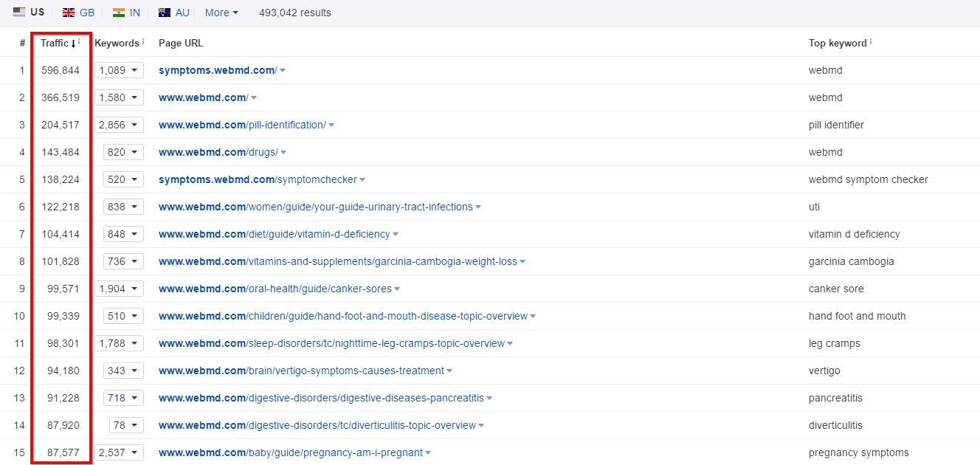
Task: Click caret after the symptomchecker URL
Action: tap(362, 180)
